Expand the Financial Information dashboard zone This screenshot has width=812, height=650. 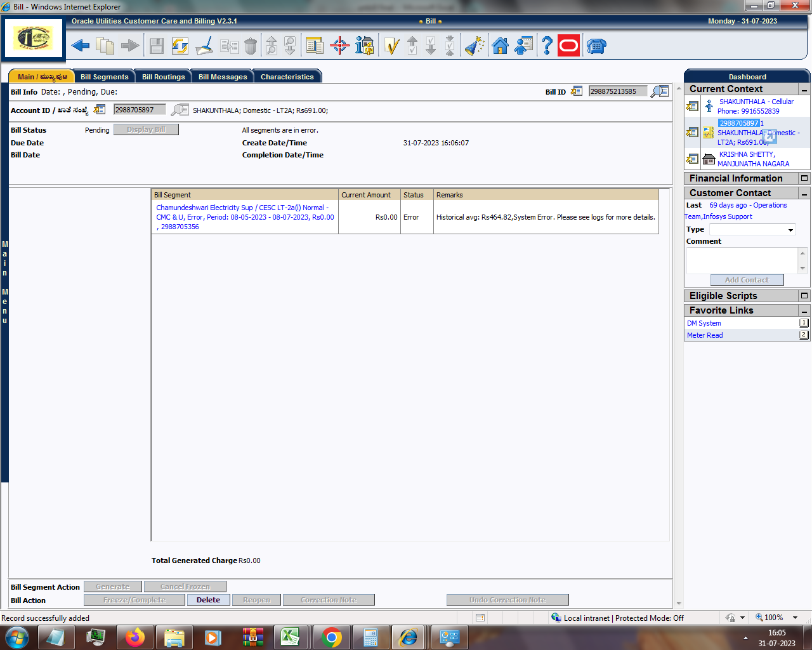pyautogui.click(x=804, y=178)
